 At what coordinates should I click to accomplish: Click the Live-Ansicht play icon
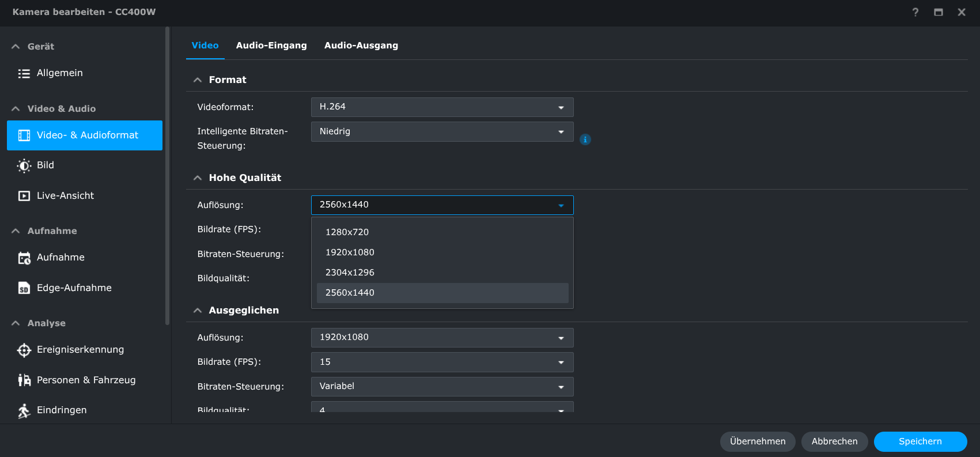click(24, 196)
